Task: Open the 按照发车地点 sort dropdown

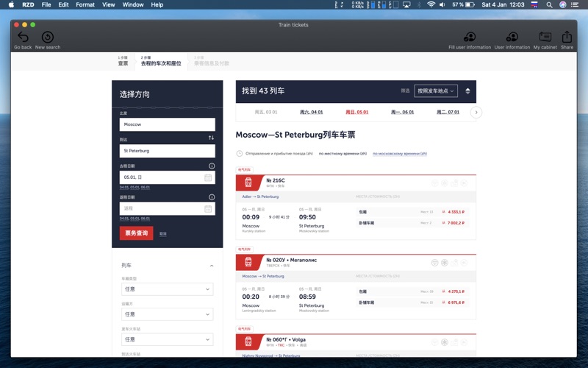Action: [x=435, y=91]
